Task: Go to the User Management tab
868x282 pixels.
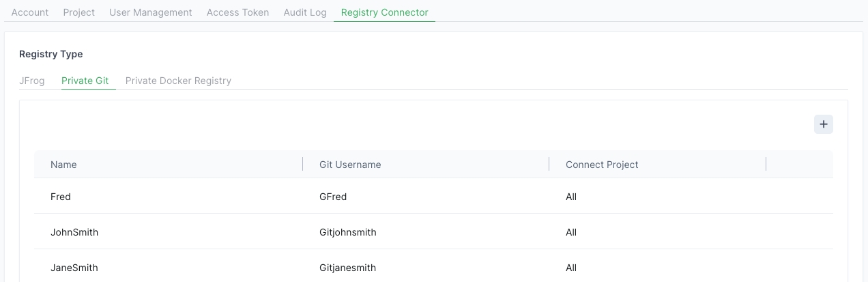Action: pyautogui.click(x=151, y=12)
